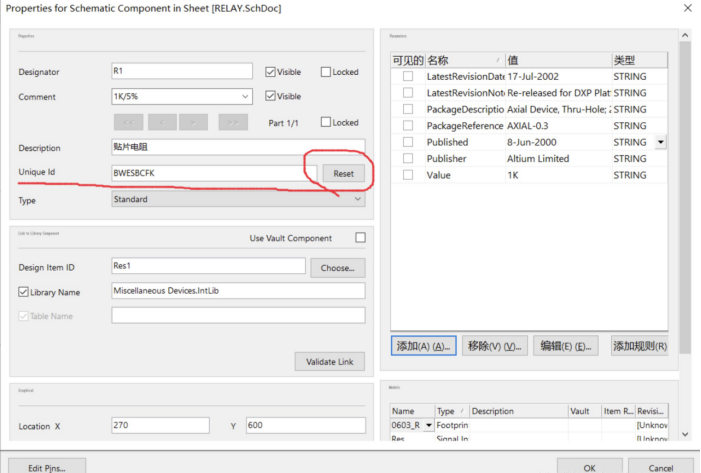This screenshot has width=701, height=473.
Task: Click into the Designator field containing R1
Action: [181, 72]
